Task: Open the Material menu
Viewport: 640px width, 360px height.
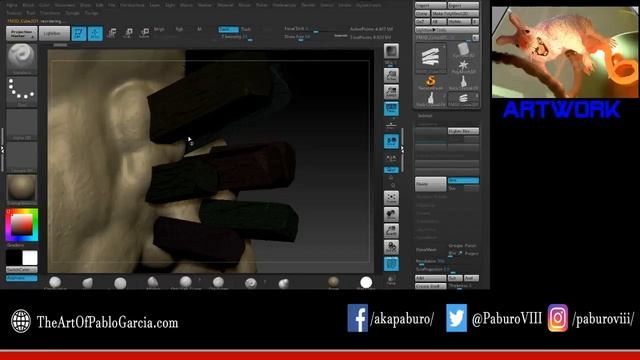Action: click(x=225, y=5)
